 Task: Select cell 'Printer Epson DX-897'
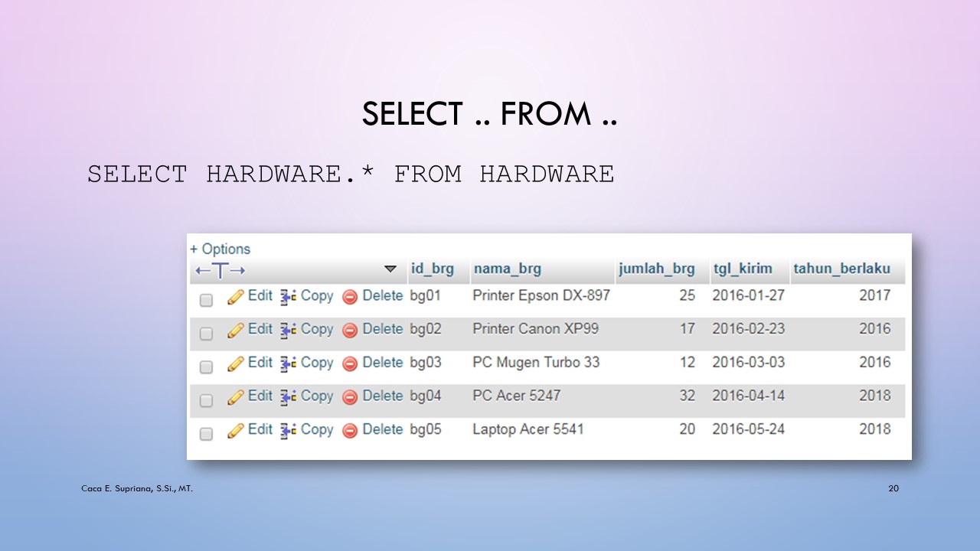[541, 295]
